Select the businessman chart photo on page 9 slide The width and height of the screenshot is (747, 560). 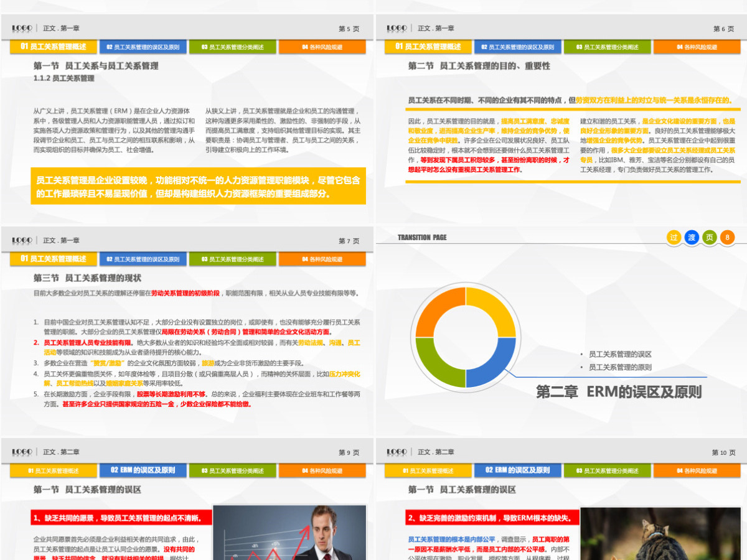point(289,533)
